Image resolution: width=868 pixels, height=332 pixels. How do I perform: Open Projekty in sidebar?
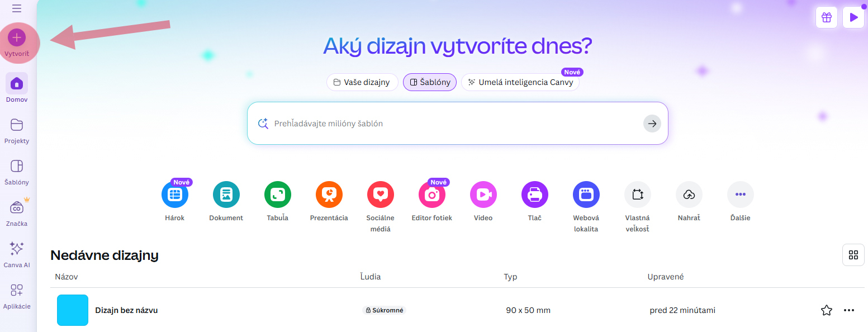pos(17,130)
